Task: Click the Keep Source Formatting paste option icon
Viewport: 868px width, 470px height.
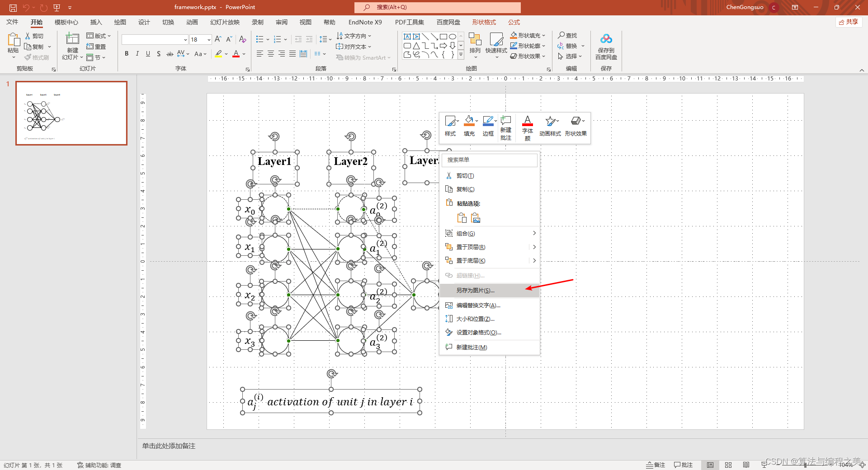Action: point(462,218)
